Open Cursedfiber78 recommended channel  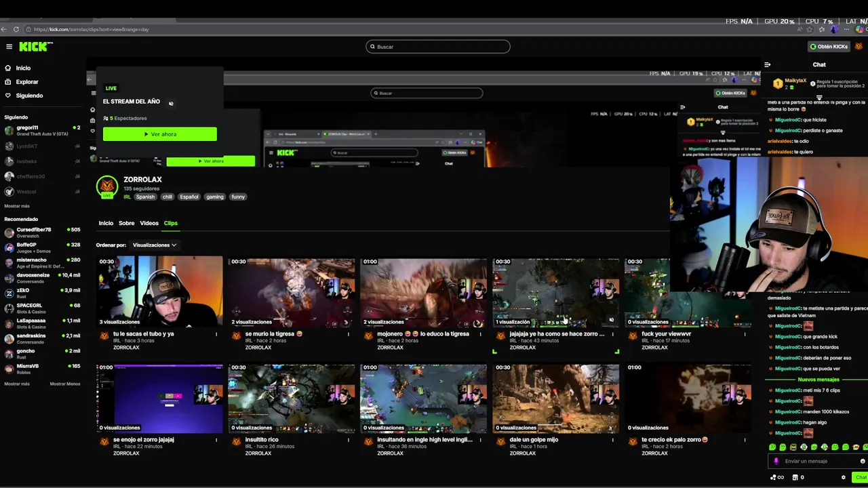[42, 232]
